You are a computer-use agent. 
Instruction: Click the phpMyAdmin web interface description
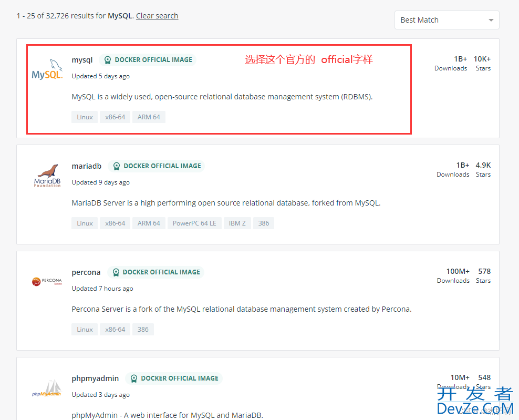click(x=168, y=415)
